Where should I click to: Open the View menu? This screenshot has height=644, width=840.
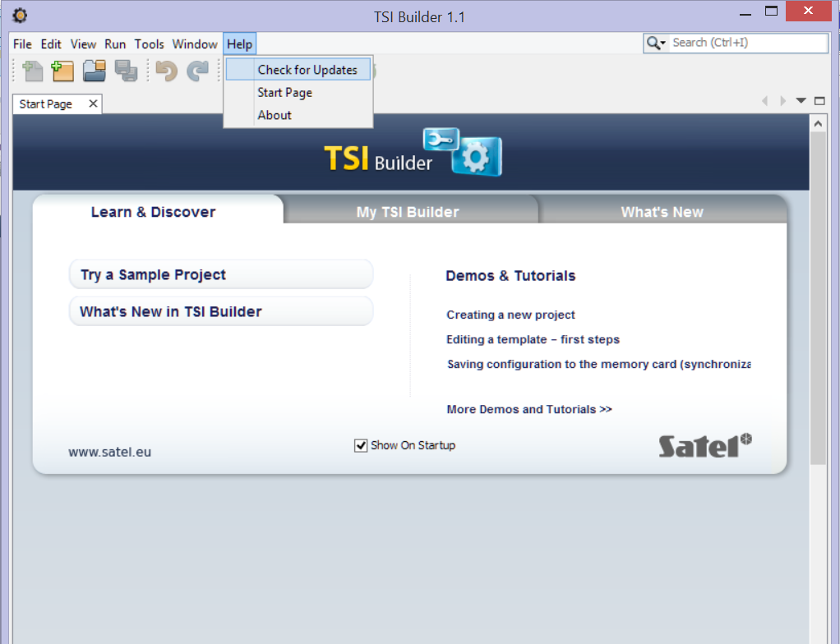click(83, 44)
